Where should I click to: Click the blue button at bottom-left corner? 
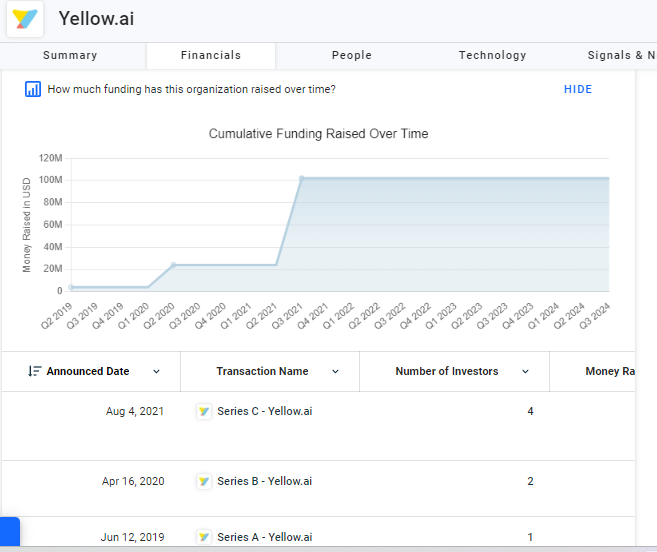(10, 531)
